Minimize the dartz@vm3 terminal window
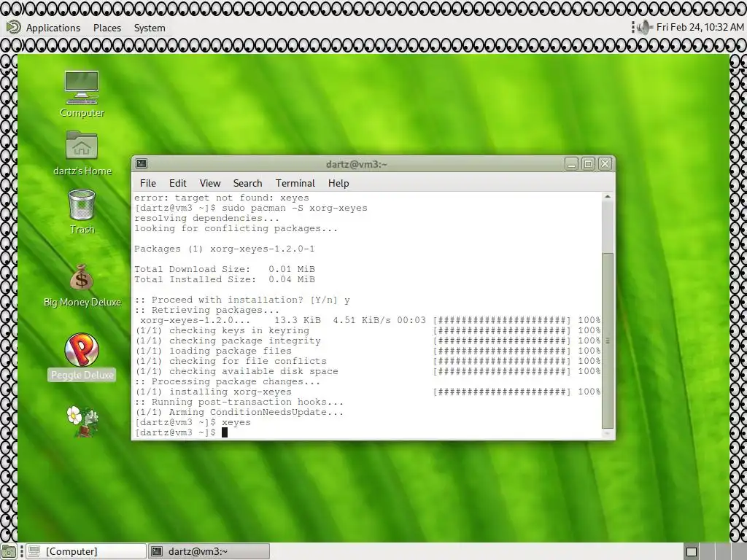The height and width of the screenshot is (560, 747). (571, 164)
